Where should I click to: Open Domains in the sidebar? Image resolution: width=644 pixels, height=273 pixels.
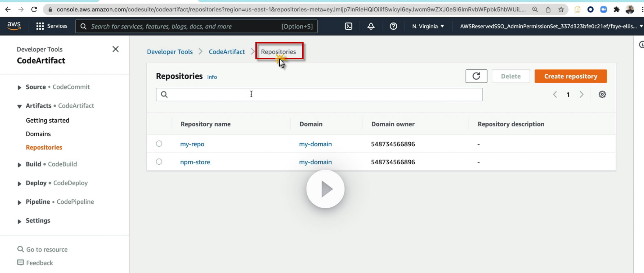click(x=38, y=134)
